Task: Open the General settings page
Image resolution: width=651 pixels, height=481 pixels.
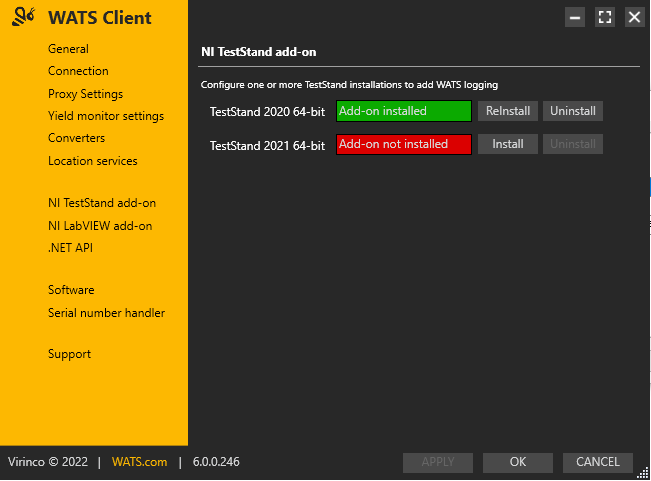Action: (69, 49)
